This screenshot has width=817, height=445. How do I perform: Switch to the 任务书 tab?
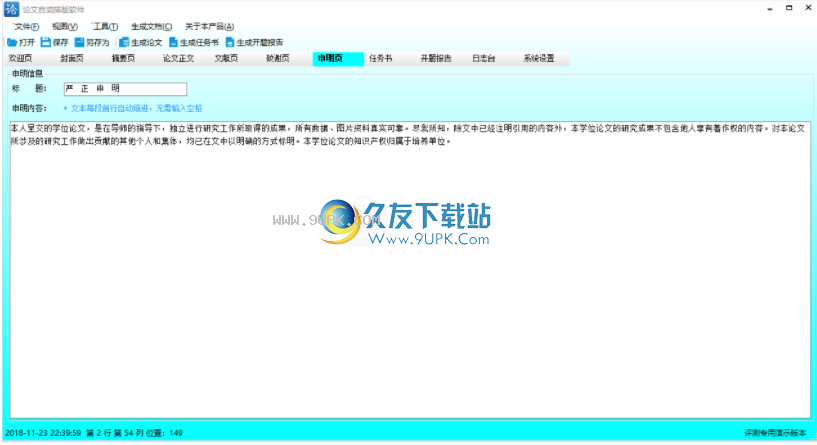(x=380, y=58)
